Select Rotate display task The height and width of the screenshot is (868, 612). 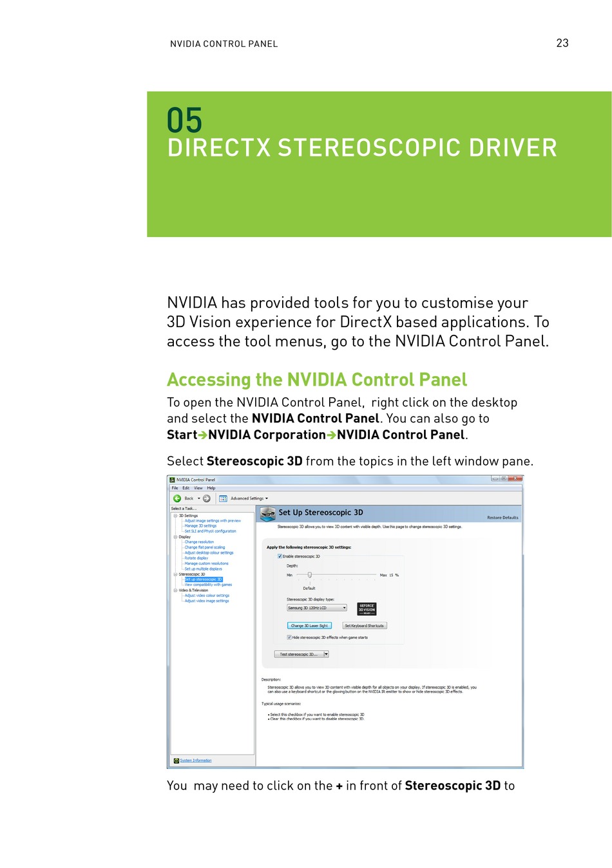(x=196, y=558)
